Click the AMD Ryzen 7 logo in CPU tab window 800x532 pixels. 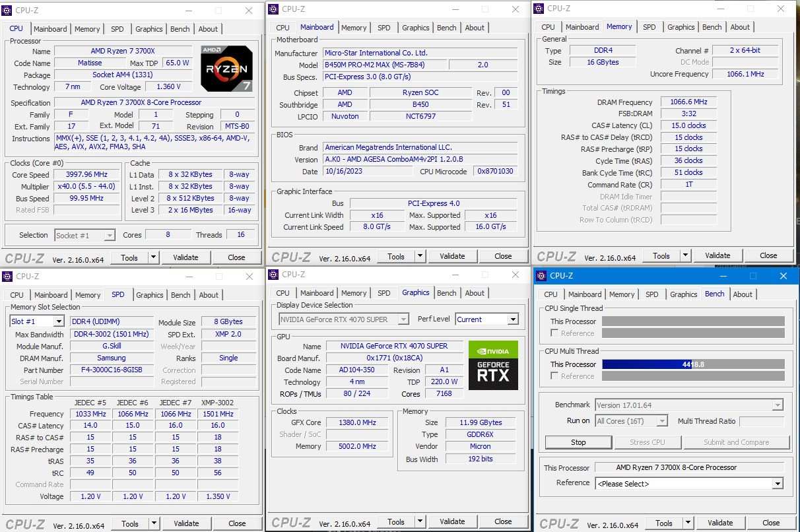click(x=227, y=67)
